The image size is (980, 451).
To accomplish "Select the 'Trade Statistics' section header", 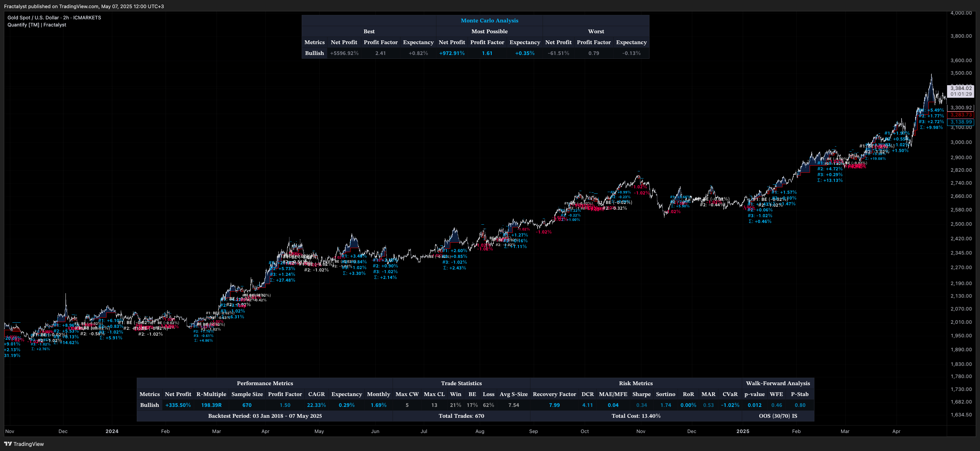I will [x=461, y=383].
